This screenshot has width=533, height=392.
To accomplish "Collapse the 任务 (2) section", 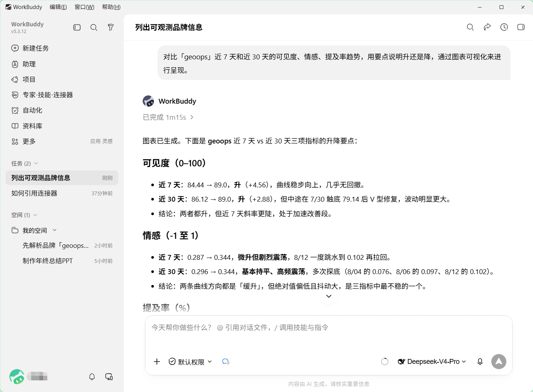I will click(x=25, y=163).
